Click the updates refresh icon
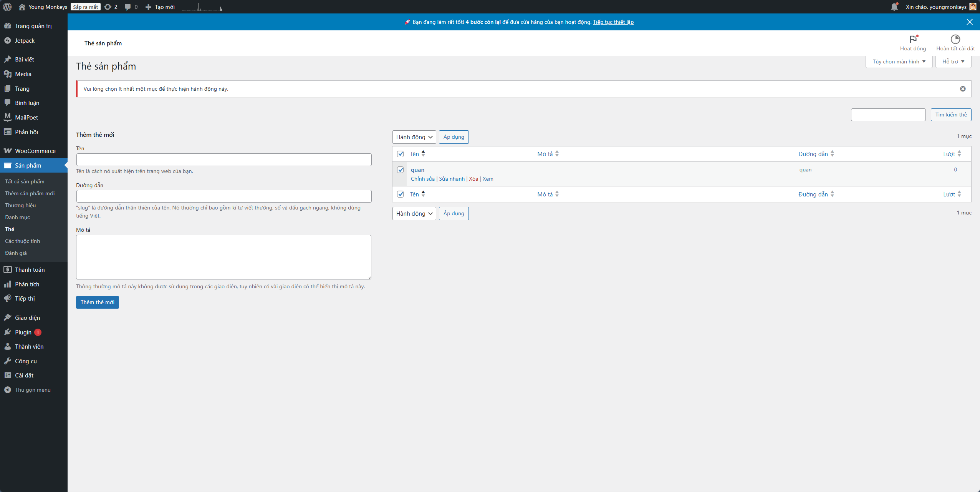Viewport: 980px width, 492px height. (108, 7)
